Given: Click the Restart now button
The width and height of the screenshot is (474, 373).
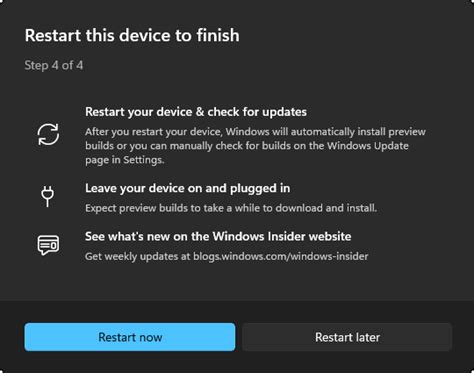Looking at the screenshot, I should 130,337.
